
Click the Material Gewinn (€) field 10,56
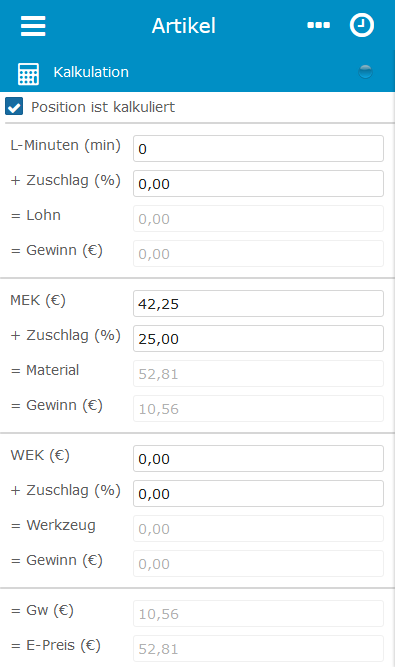259,408
